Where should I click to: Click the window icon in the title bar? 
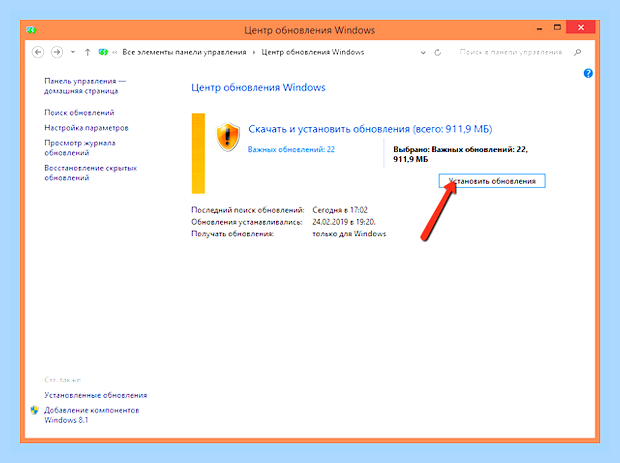(x=32, y=30)
